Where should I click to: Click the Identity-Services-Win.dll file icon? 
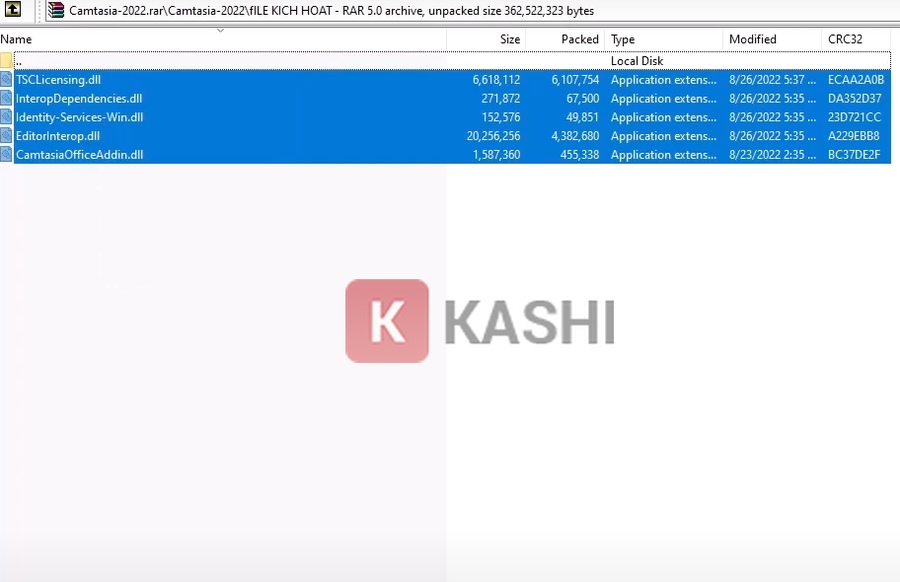pyautogui.click(x=7, y=117)
